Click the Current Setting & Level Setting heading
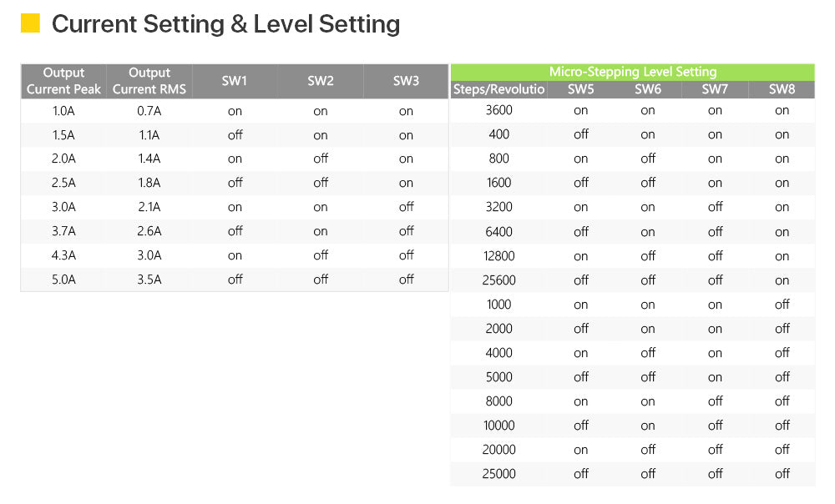Image resolution: width=835 pixels, height=504 pixels. point(225,24)
